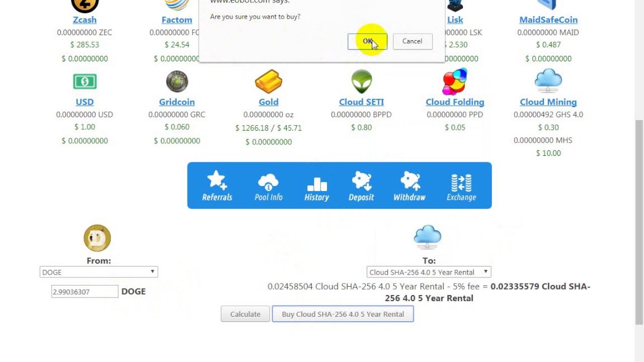This screenshot has height=362, width=644.
Task: Expand the To Cloud SHA-256 rental dropdown
Action: (x=429, y=272)
